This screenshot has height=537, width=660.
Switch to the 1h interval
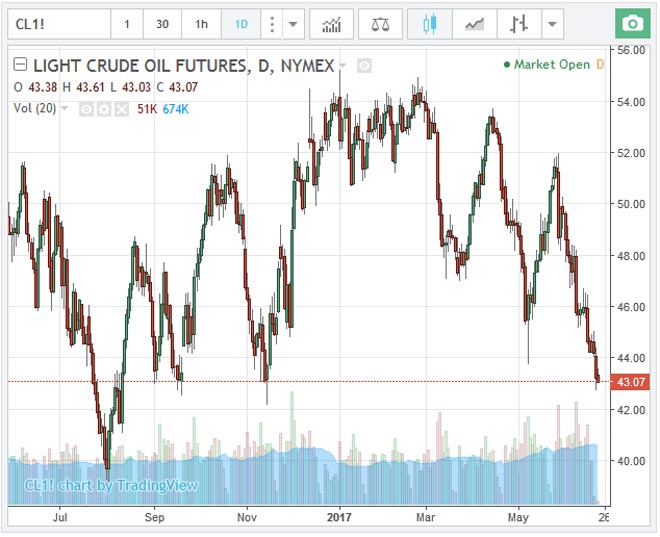click(x=202, y=23)
